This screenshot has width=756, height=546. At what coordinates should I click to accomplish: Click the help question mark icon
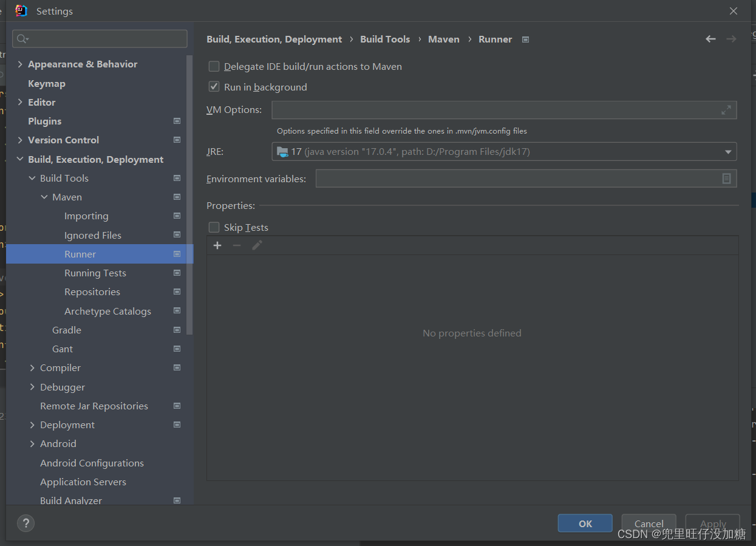click(26, 523)
